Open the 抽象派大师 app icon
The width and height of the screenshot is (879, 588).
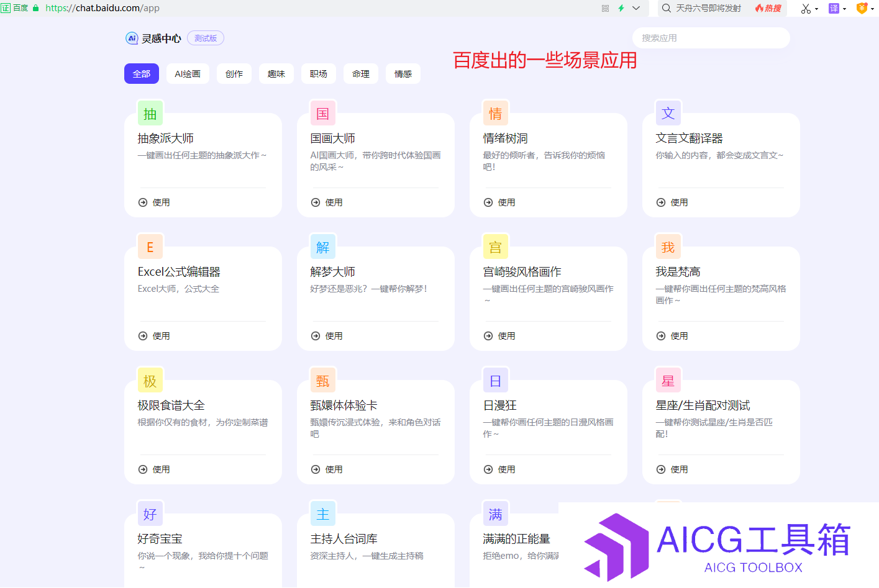click(x=150, y=114)
